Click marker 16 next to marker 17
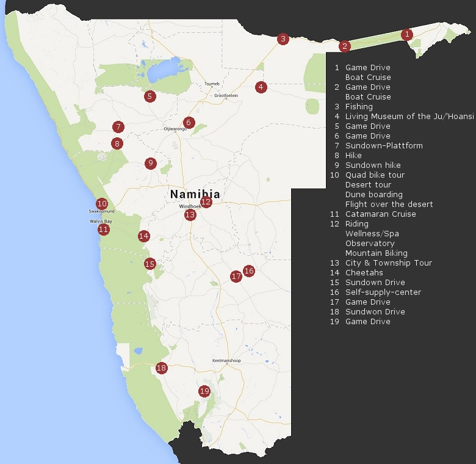 [x=249, y=271]
